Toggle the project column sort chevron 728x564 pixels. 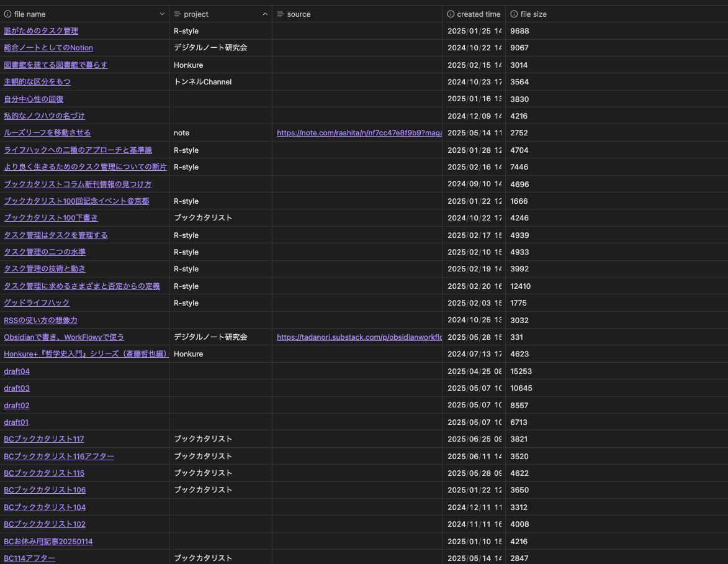265,14
